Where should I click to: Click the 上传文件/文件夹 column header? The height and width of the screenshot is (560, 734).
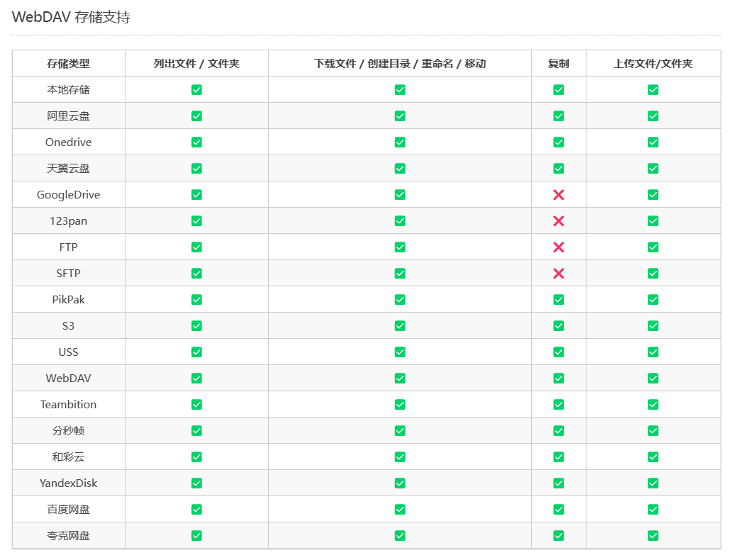pyautogui.click(x=652, y=64)
